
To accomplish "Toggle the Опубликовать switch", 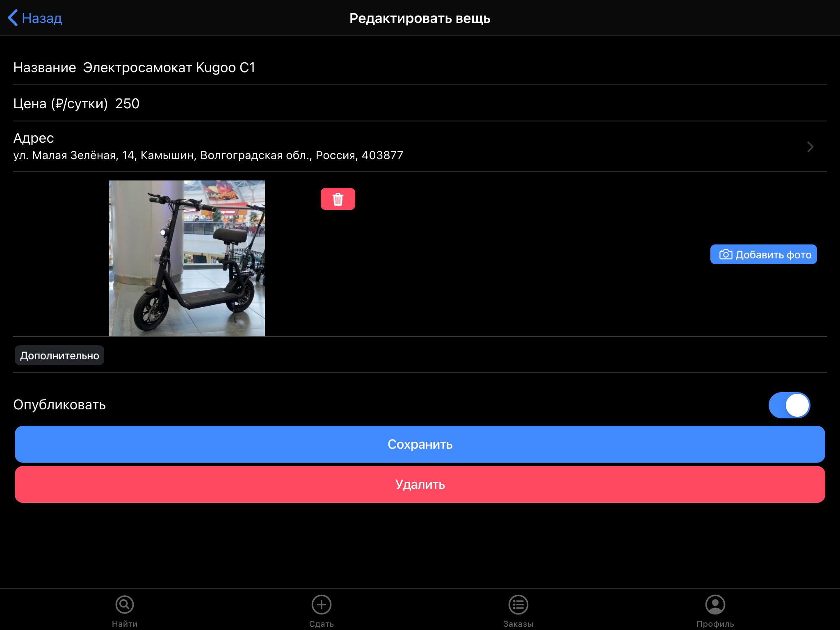I will 789,405.
